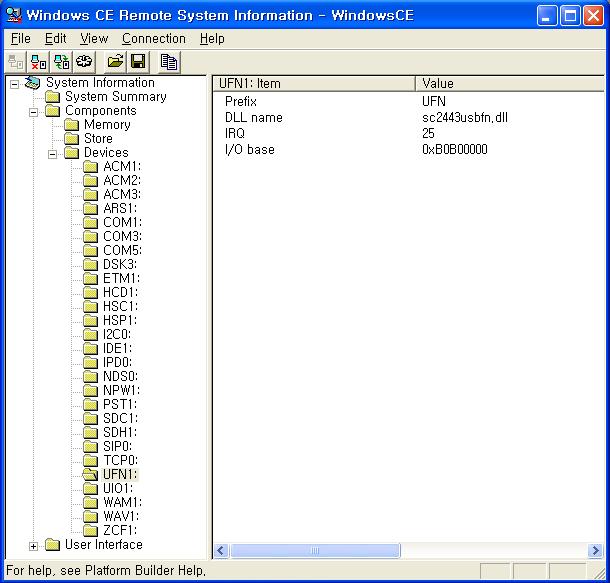The height and width of the screenshot is (583, 610).
Task: Click the folder icon beside ZCF1:
Action: (90, 531)
